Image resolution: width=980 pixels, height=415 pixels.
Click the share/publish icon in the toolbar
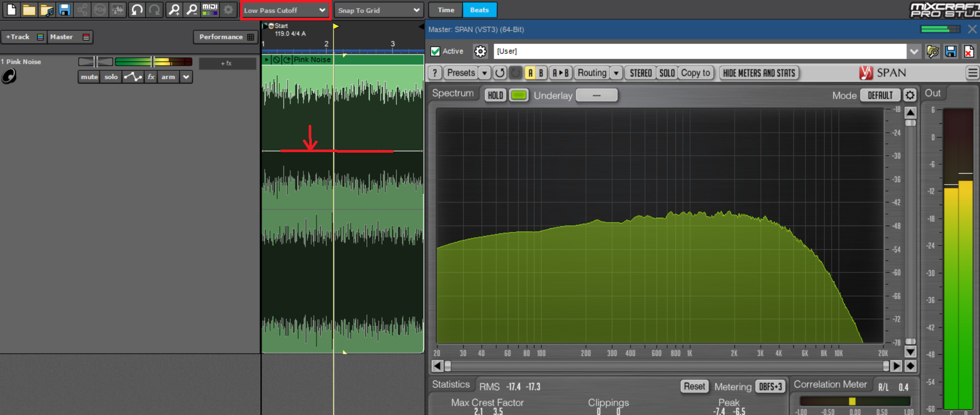[82, 9]
